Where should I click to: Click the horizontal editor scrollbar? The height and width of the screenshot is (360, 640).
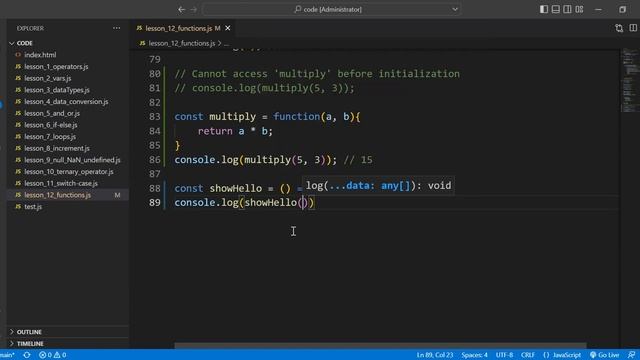pyautogui.click(x=380, y=345)
